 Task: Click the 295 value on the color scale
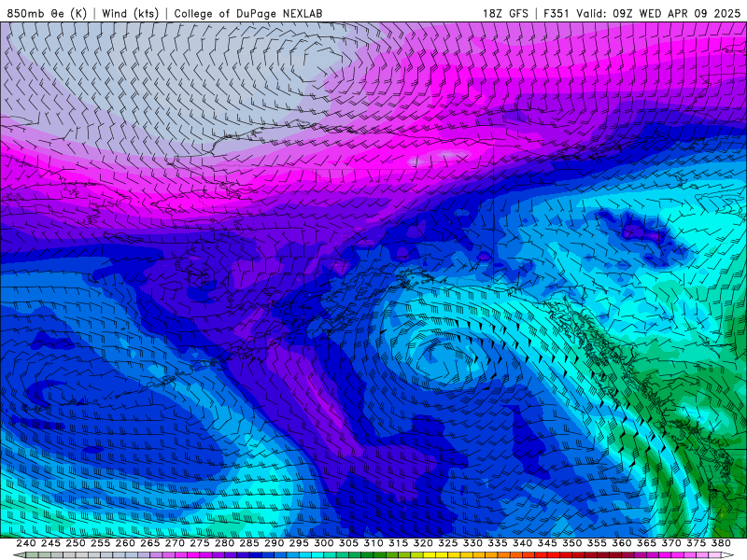pyautogui.click(x=299, y=543)
